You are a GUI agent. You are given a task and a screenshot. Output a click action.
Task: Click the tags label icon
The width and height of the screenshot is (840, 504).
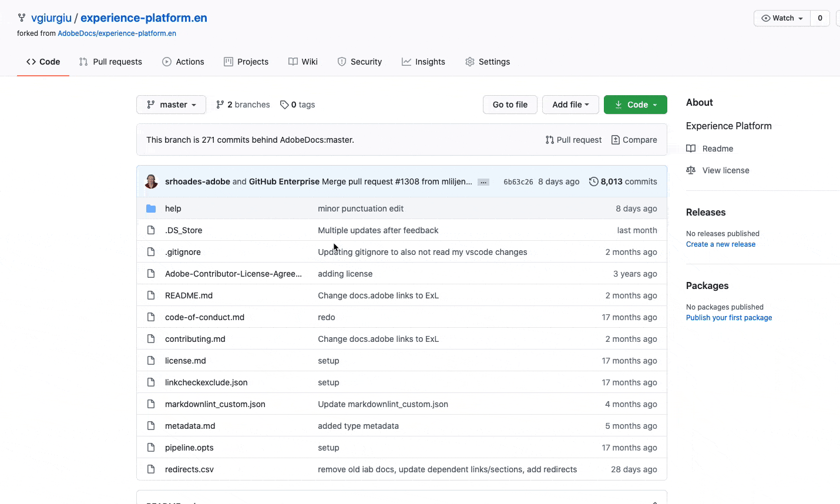[284, 105]
